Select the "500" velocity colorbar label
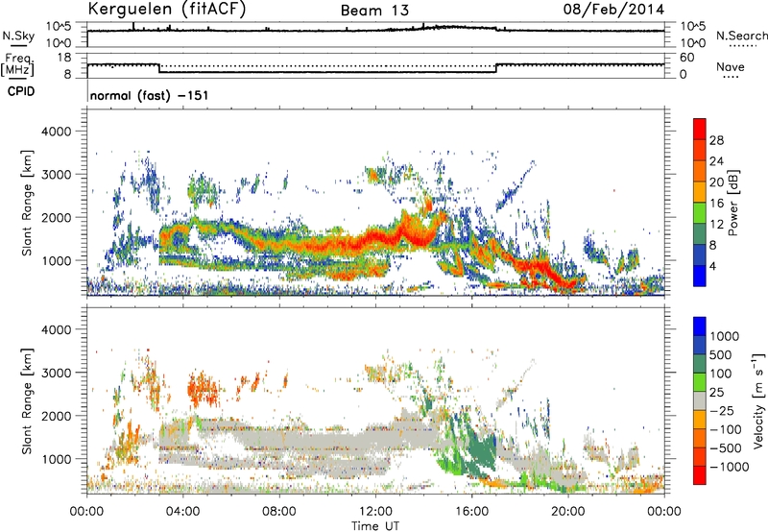The width and height of the screenshot is (768, 532). pos(723,354)
